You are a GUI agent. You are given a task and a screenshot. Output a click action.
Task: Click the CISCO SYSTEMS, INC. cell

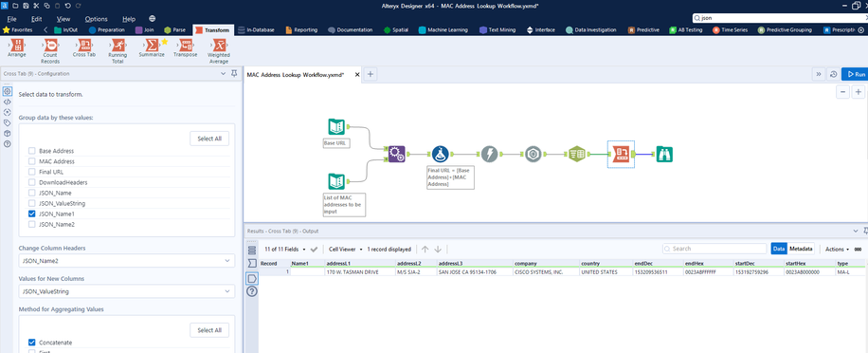pos(545,272)
